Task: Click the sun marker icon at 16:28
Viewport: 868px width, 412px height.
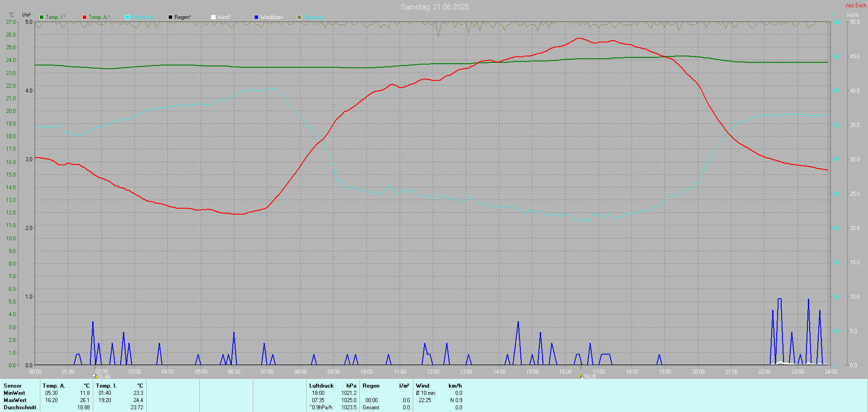Action: tap(580, 376)
